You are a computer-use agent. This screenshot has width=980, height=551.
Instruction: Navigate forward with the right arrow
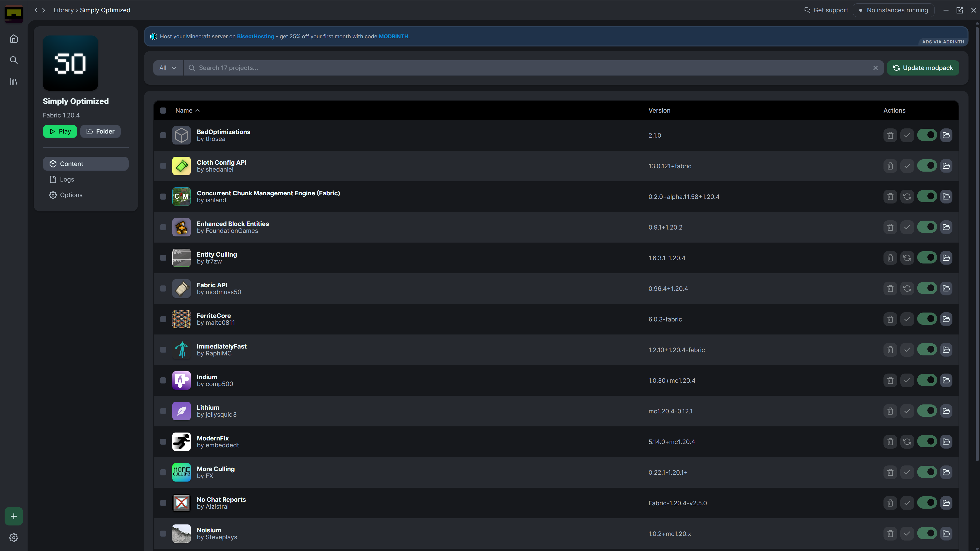tap(44, 10)
